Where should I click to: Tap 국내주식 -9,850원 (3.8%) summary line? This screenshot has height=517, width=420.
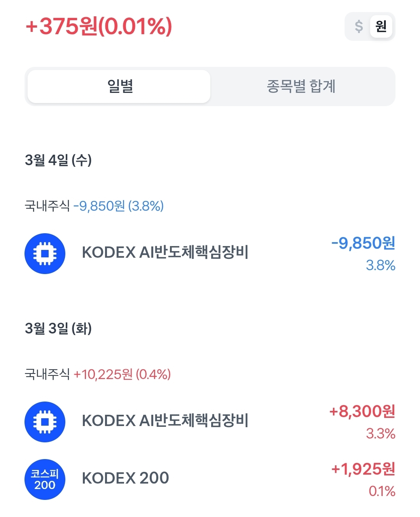pyautogui.click(x=94, y=206)
